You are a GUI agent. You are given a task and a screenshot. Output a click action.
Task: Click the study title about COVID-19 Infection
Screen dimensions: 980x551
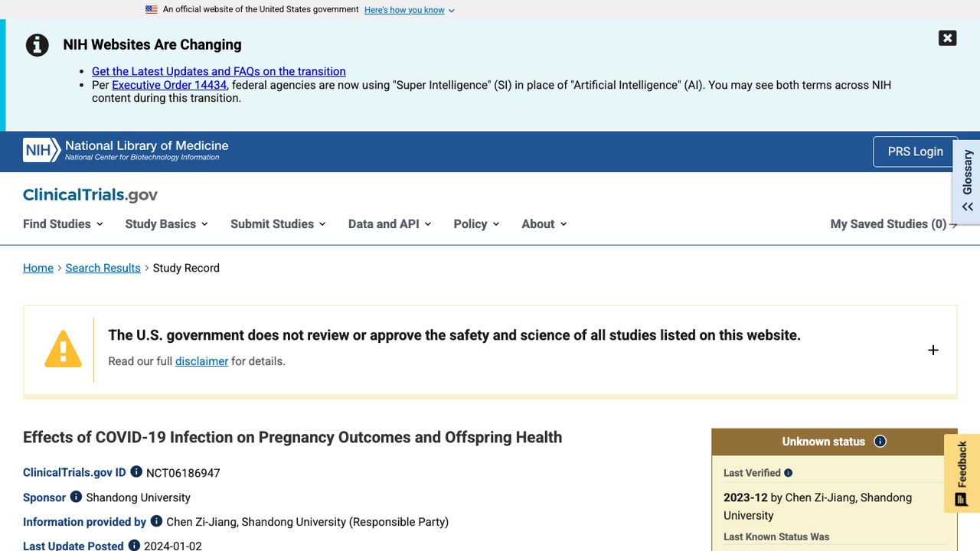tap(292, 437)
